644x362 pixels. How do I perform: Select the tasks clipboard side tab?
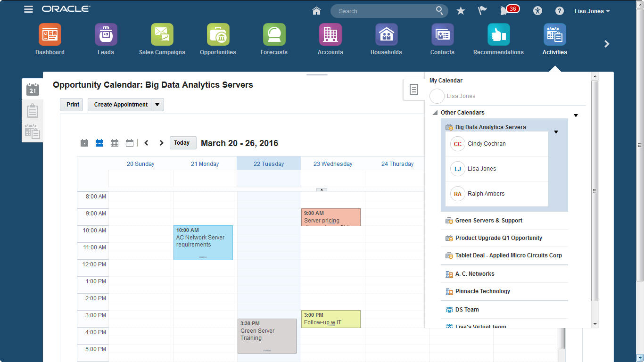[33, 111]
